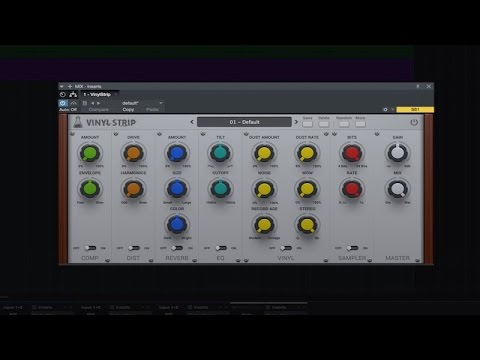Viewport: 480px width, 360px height.
Task: Click handle icon beside COMP module name
Action: point(107,260)
